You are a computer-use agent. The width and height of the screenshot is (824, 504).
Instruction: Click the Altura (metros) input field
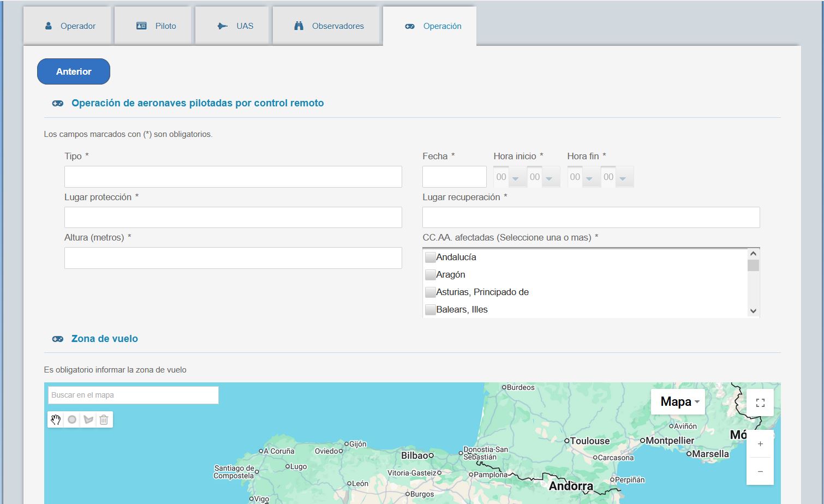pyautogui.click(x=233, y=258)
